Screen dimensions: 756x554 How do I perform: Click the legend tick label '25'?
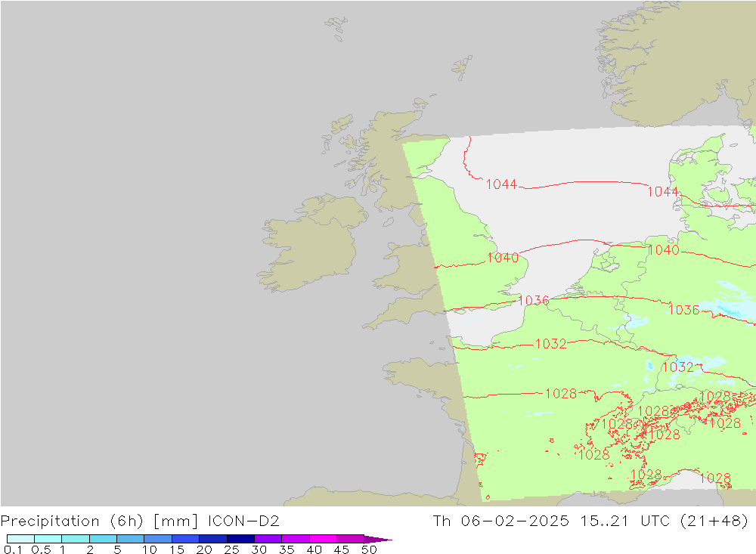[232, 549]
